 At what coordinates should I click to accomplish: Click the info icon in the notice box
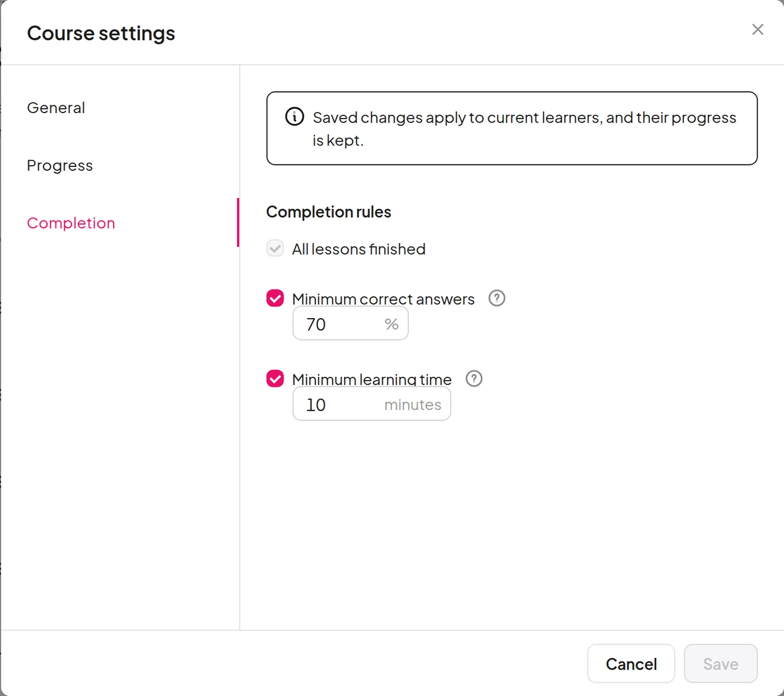click(295, 116)
